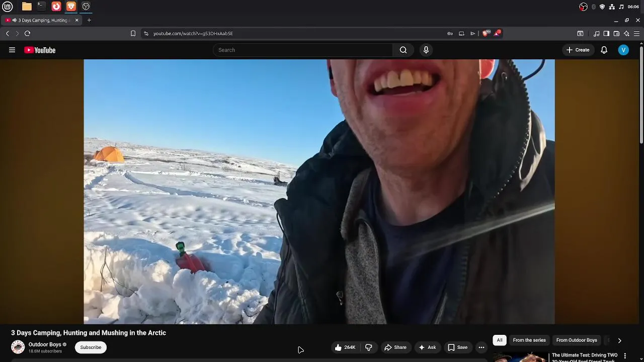Open the Brave main hamburger menu

coord(636,33)
